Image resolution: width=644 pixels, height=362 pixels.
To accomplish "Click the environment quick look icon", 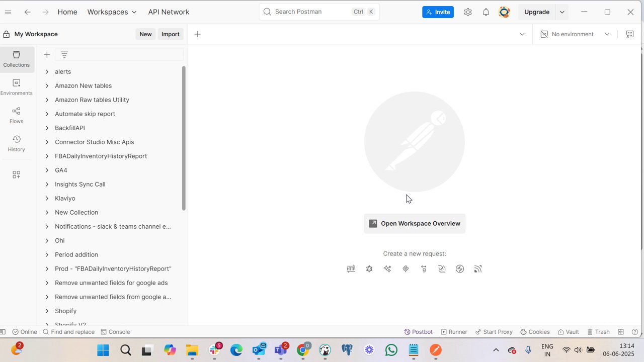I will click(630, 34).
